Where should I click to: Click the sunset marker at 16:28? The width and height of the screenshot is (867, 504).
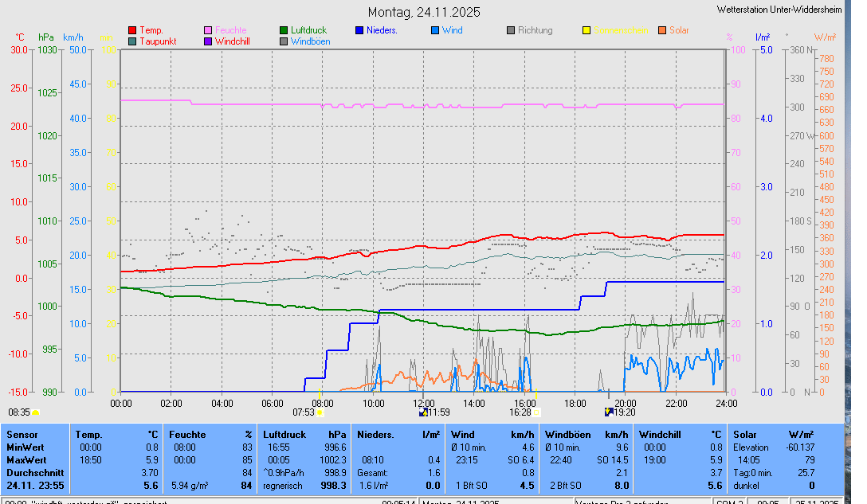[536, 412]
